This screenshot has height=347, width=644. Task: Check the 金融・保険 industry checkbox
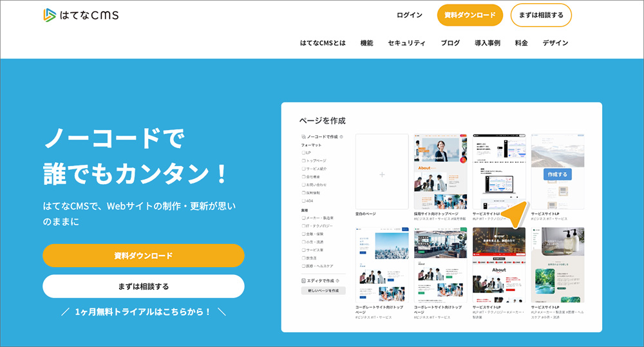click(303, 234)
